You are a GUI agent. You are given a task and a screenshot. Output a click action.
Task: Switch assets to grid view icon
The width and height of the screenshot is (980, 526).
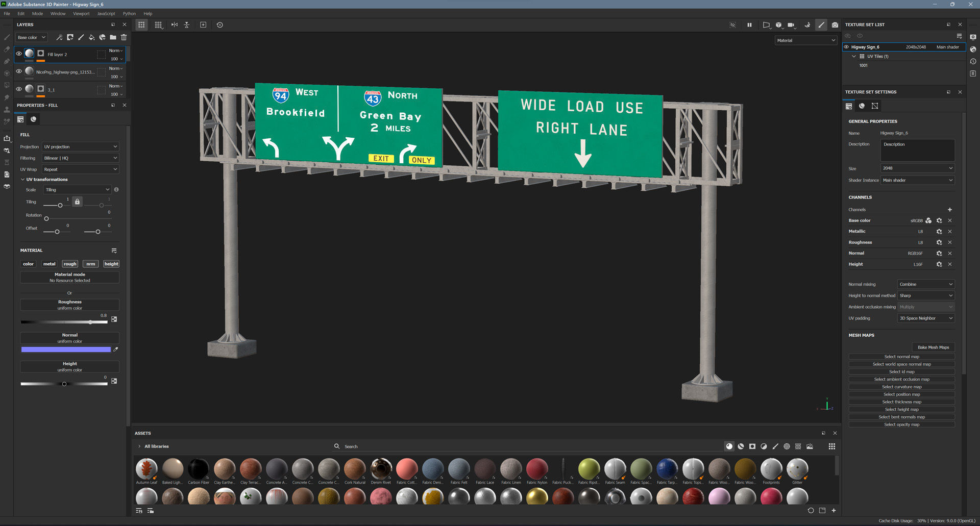coord(831,446)
